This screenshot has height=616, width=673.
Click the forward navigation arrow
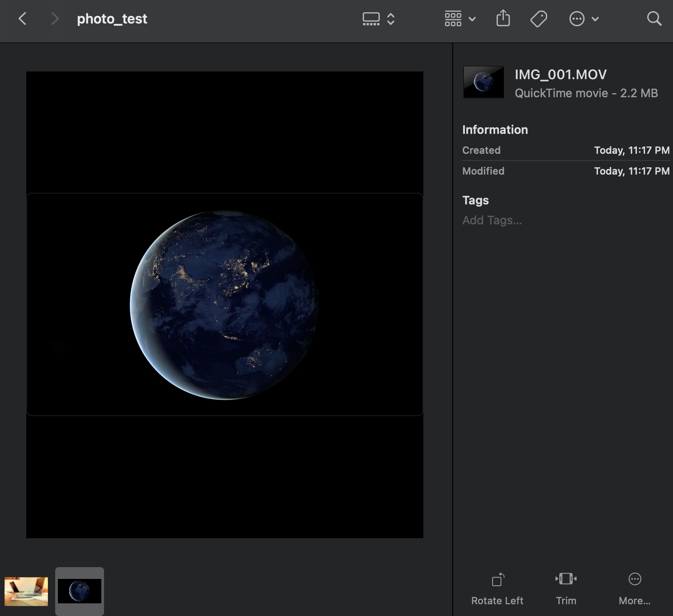pos(54,19)
